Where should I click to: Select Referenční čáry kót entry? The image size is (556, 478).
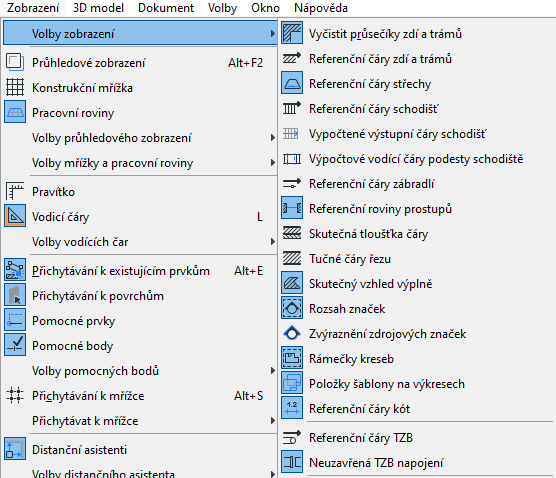pyautogui.click(x=417, y=408)
